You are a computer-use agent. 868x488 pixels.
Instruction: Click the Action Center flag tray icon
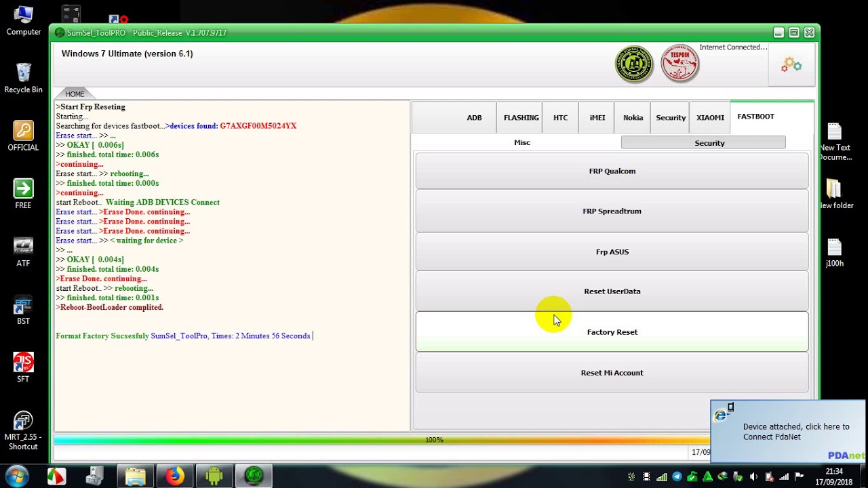pos(799,477)
